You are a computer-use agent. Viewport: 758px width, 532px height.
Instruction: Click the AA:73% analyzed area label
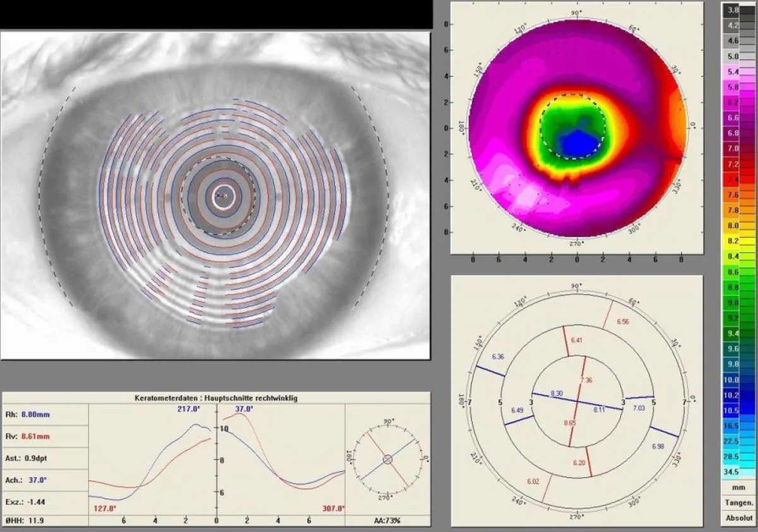tap(387, 521)
